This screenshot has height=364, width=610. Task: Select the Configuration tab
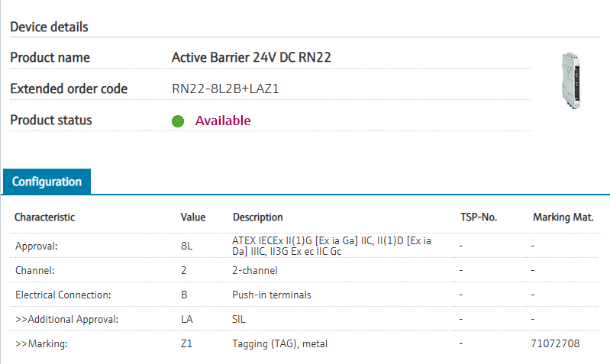(x=47, y=182)
